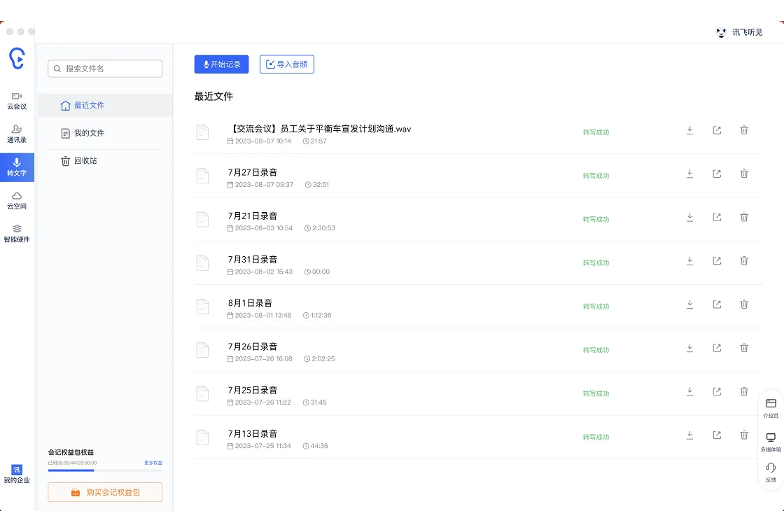Select 最近文件 in the file navigation

point(105,105)
